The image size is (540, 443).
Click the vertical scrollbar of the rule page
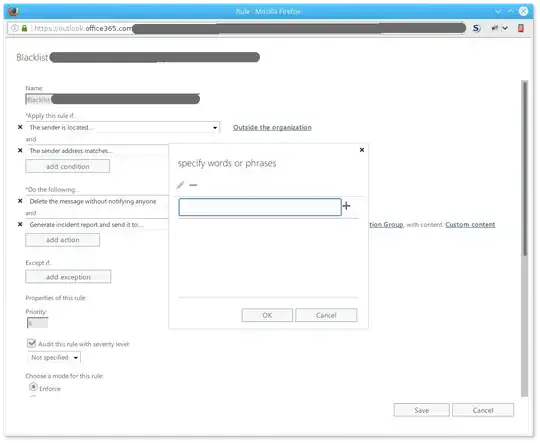tap(524, 168)
